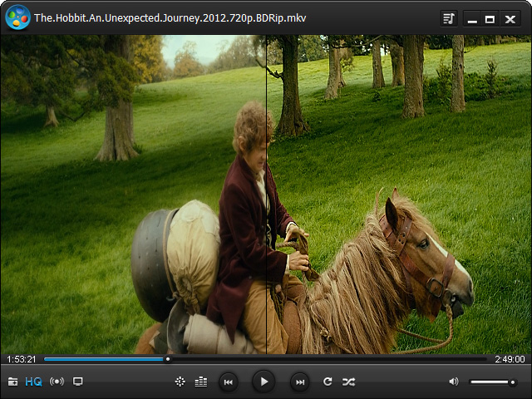Click the video frame to pause or play
The image size is (532, 399).
[x=266, y=195]
